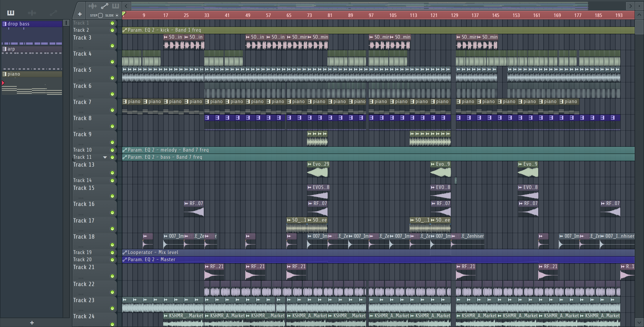644x327 pixels.
Task: Select the Param. EQ 2 melody automation clip
Action: pos(378,150)
